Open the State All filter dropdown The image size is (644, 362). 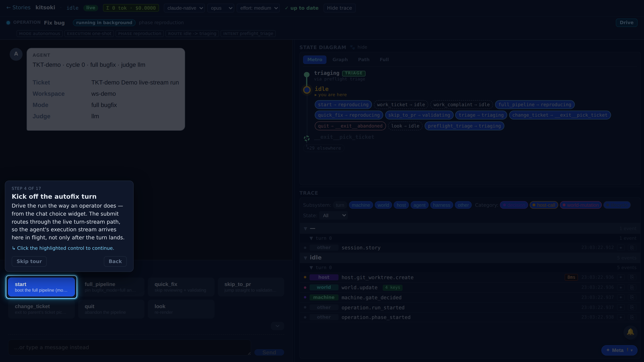coord(333,216)
